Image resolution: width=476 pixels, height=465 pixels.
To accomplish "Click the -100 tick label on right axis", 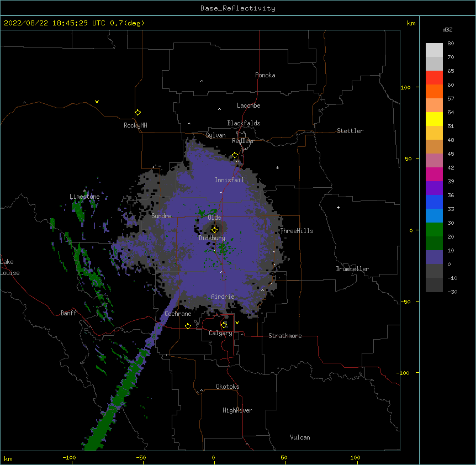I will pyautogui.click(x=403, y=373).
